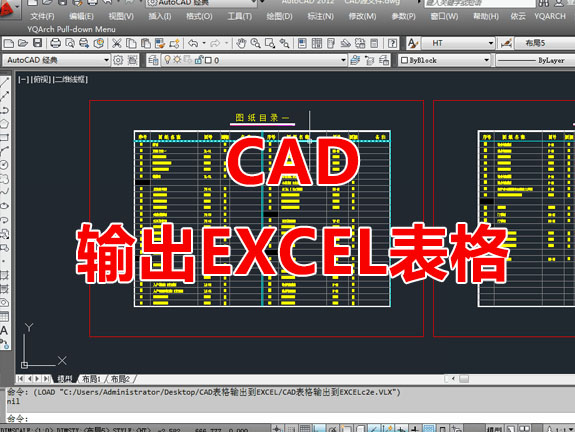Activate the Pan hand tool
This screenshot has width=575, height=432.
pos(241,43)
